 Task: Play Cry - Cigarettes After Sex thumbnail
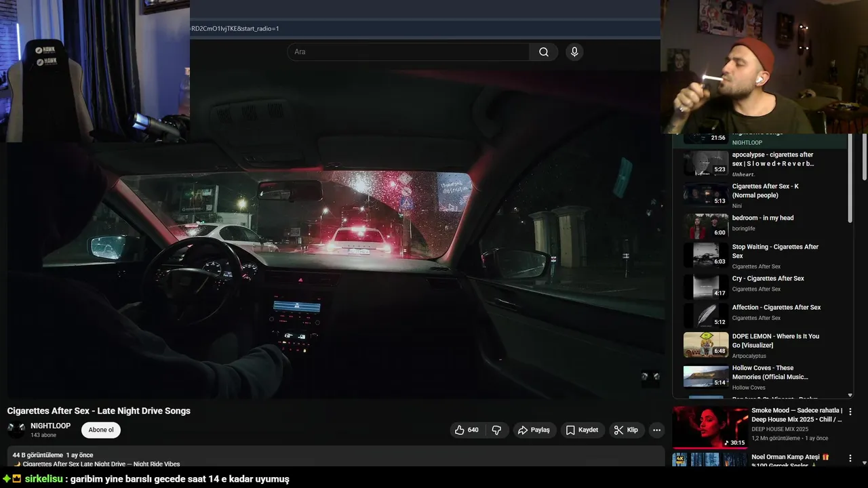(x=706, y=287)
